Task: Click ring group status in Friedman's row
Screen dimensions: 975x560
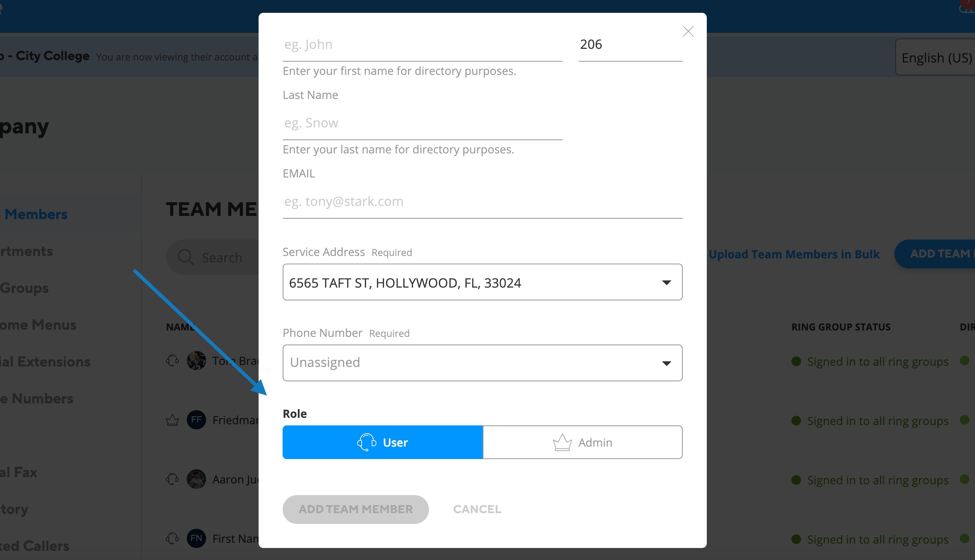Action: click(x=870, y=421)
